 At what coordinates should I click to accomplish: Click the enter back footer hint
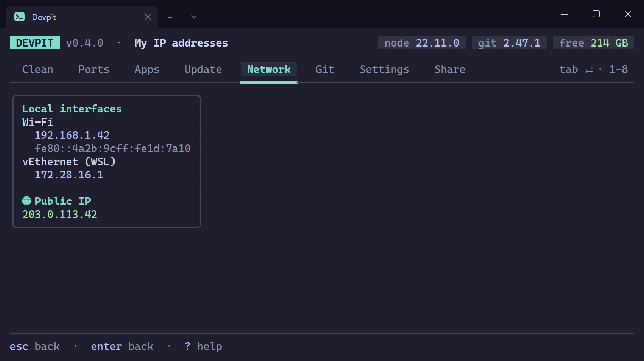[x=122, y=346]
